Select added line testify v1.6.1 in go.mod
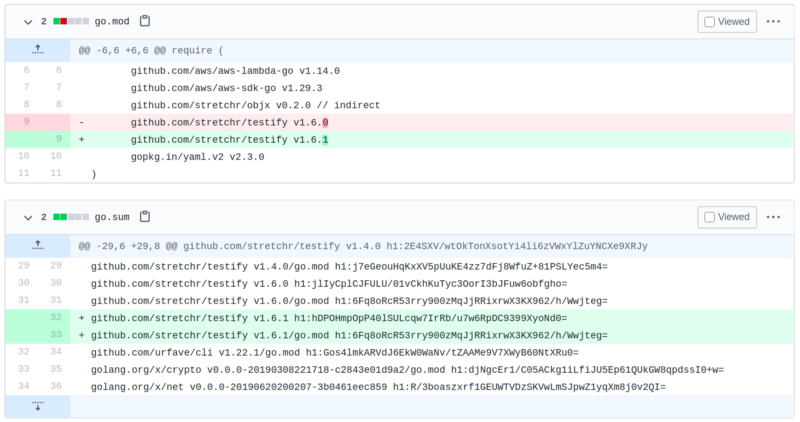 pos(400,139)
